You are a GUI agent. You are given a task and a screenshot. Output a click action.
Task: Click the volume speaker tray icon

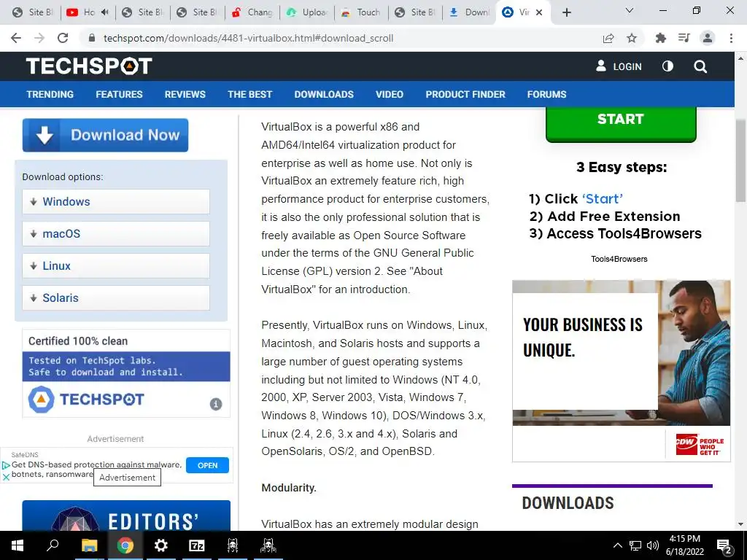[653, 545]
